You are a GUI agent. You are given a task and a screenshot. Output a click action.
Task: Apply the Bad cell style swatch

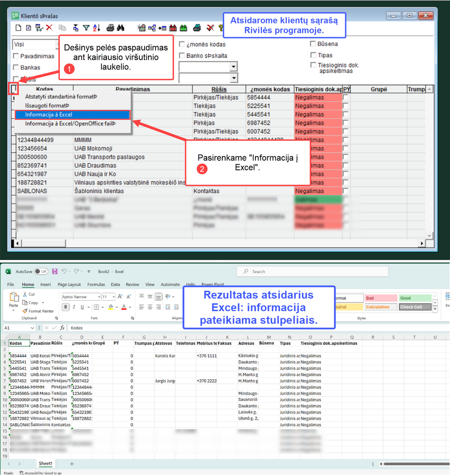(x=381, y=298)
